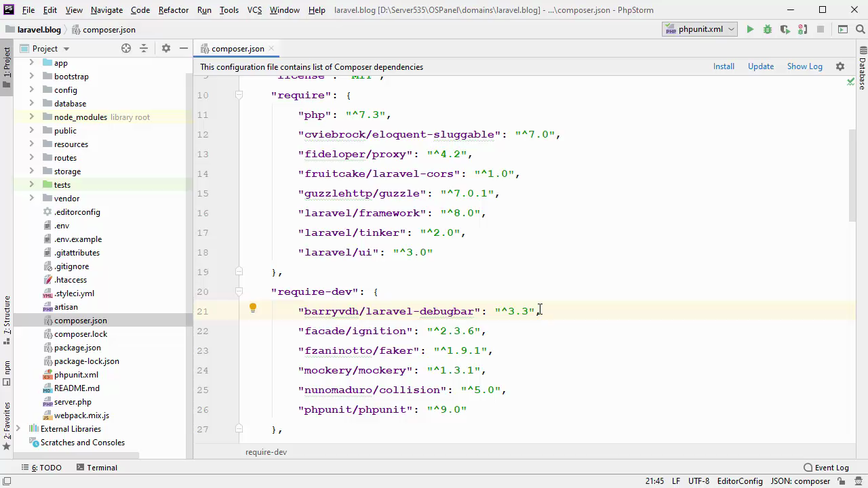The image size is (868, 488).
Task: Expand External Libraries node
Action: pyautogui.click(x=18, y=428)
